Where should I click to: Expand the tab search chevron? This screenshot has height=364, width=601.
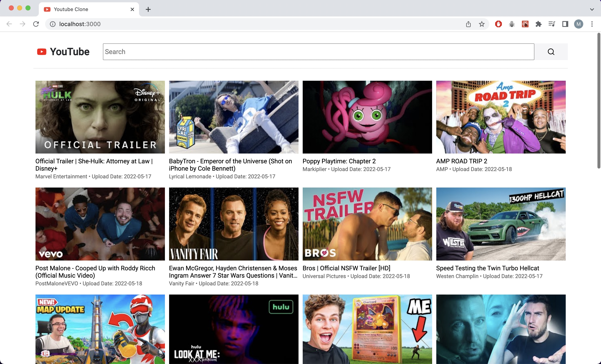click(x=592, y=9)
